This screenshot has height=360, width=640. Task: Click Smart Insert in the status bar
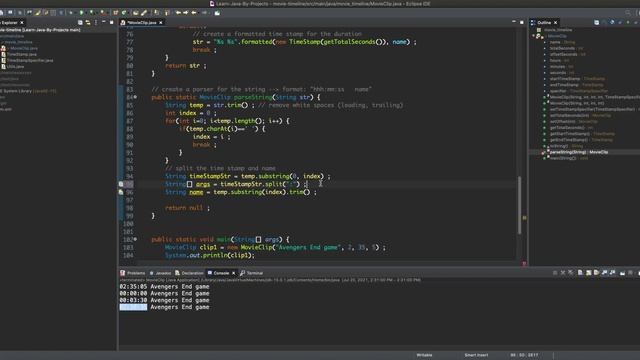click(x=476, y=355)
